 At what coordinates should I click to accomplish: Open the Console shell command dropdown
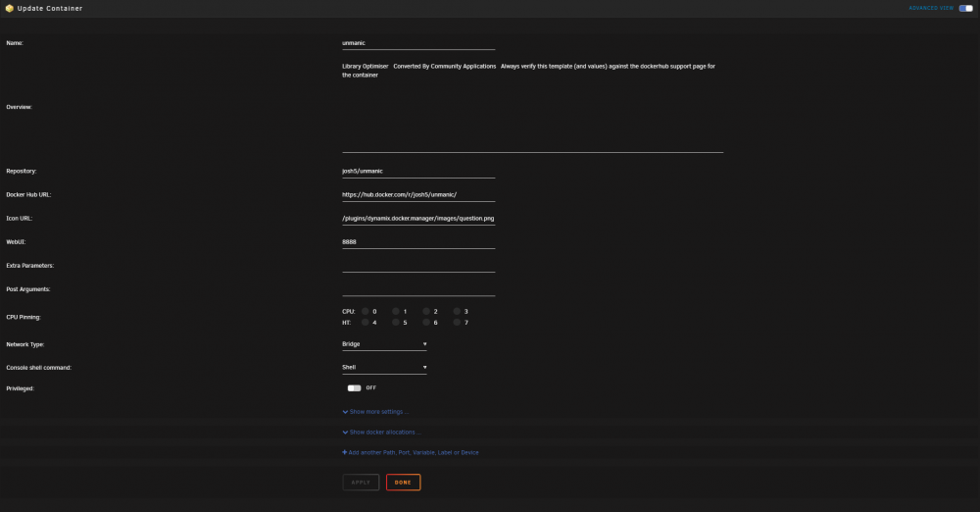click(384, 368)
